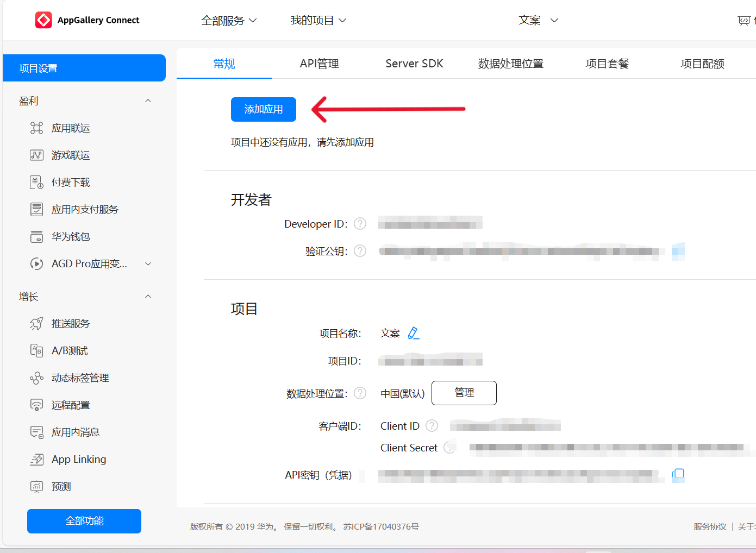This screenshot has height=553, width=756.
Task: Open the App Linking icon
Action: click(36, 460)
